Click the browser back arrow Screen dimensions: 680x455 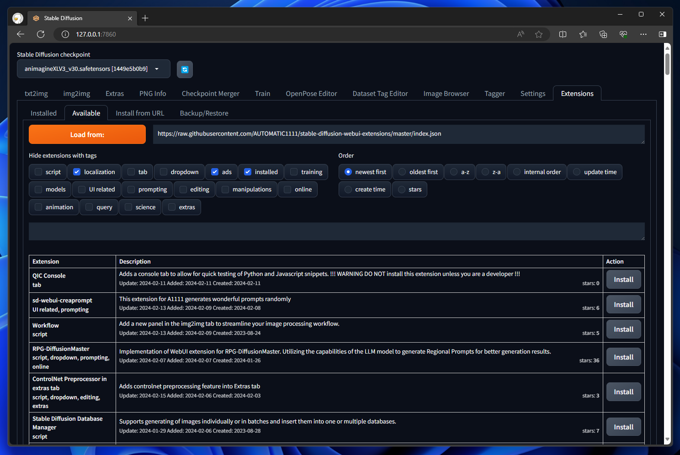coord(20,34)
